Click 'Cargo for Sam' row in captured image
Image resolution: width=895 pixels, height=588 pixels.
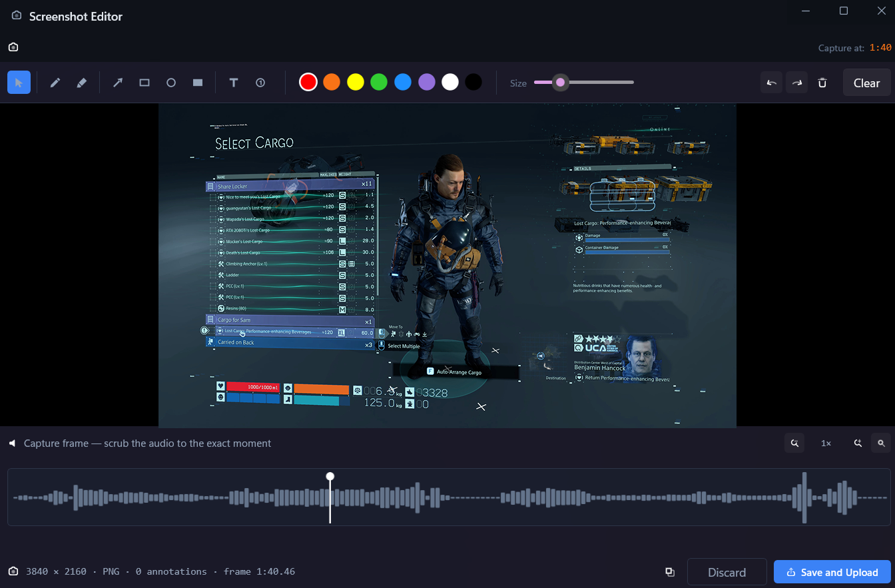point(290,320)
